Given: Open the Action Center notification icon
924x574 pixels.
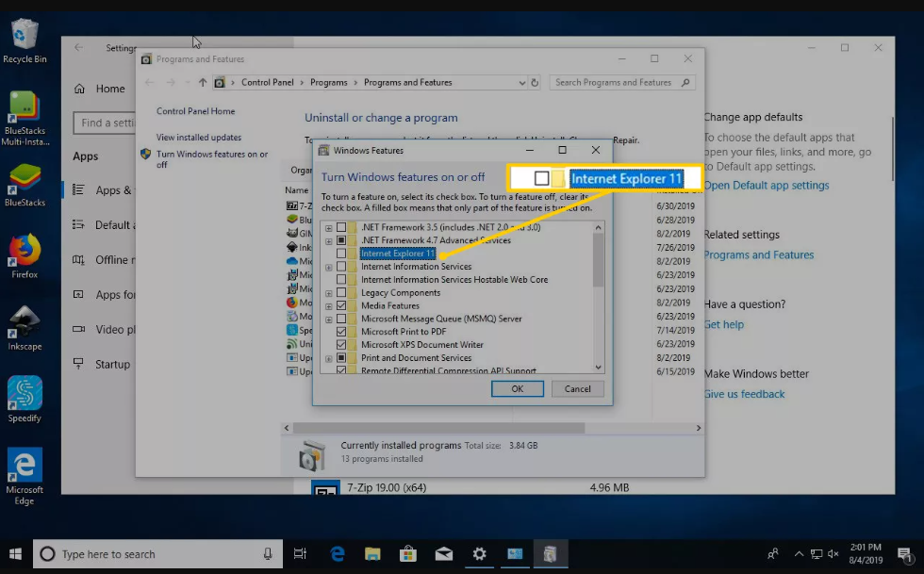Looking at the screenshot, I should tap(904, 554).
